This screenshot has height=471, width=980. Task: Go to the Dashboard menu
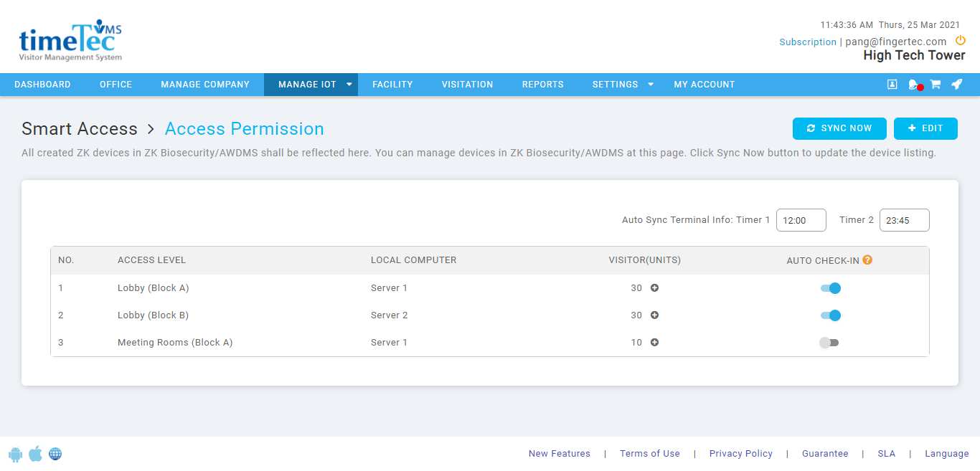point(42,85)
